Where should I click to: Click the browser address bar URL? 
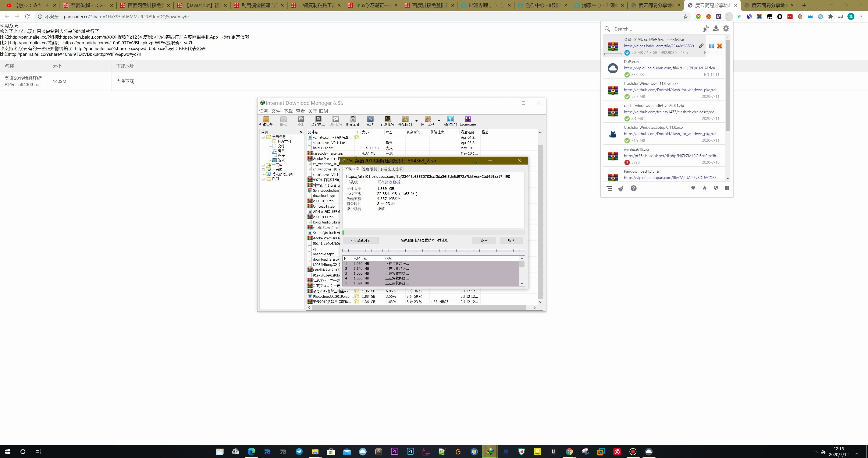pyautogui.click(x=126, y=17)
